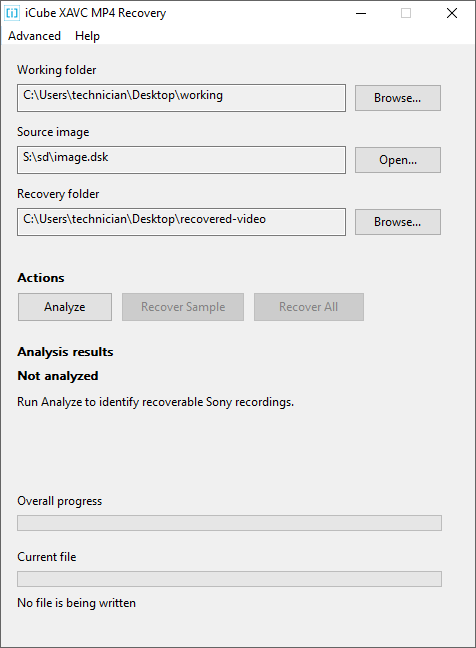The height and width of the screenshot is (648, 476).
Task: Click the 'Current file' label
Action: tap(47, 557)
